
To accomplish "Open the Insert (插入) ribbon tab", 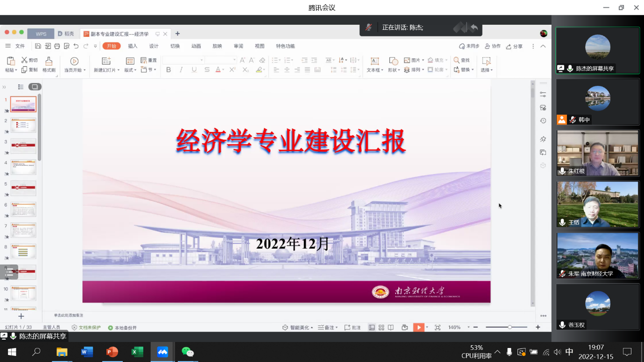I will [133, 46].
